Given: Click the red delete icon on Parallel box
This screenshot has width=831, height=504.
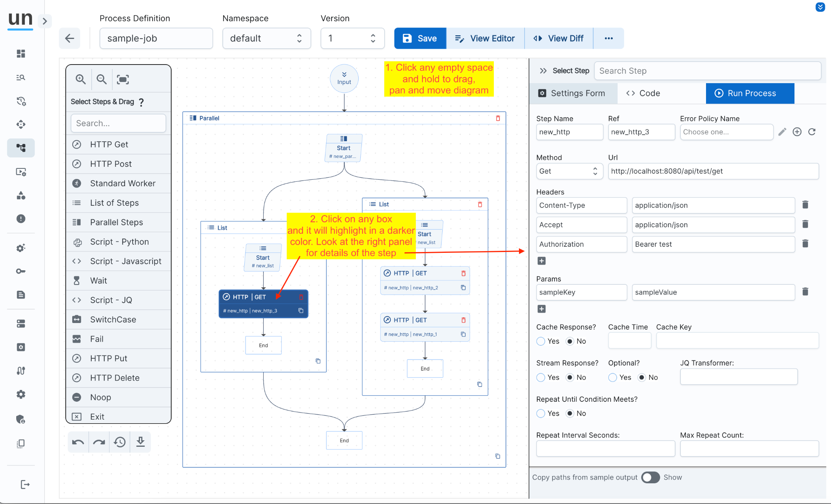Looking at the screenshot, I should tap(498, 118).
